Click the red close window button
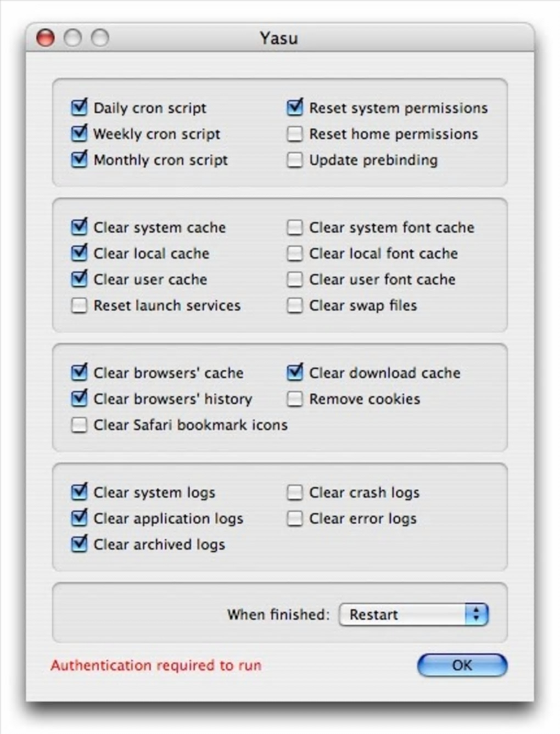Screen dimensions: 560x734 click(46, 38)
